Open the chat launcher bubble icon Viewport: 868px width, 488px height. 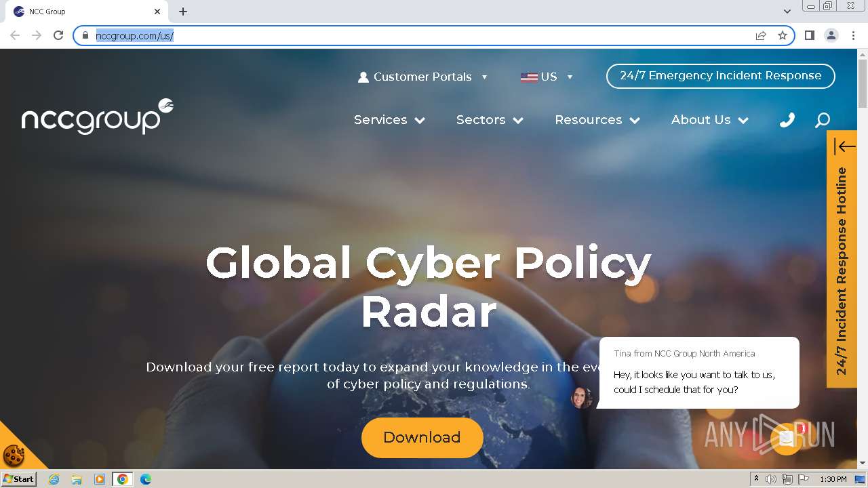[787, 439]
